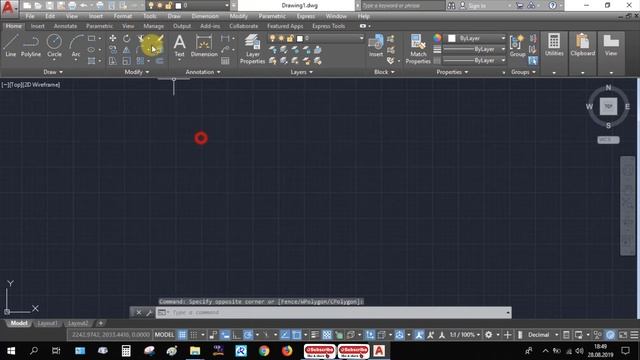Viewport: 640px width, 360px height.
Task: Expand the Properties panel
Action: point(452,72)
